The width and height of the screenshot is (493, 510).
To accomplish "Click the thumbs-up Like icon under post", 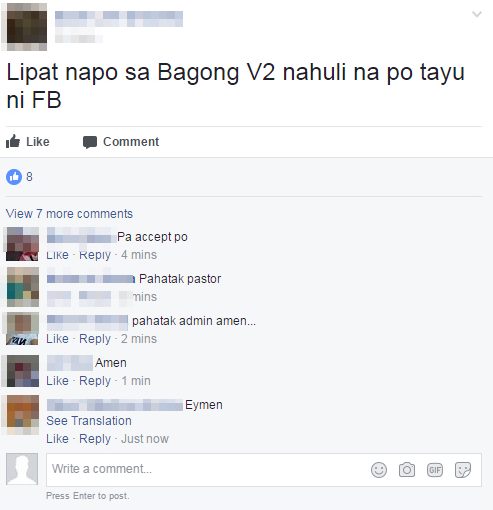I will (x=13, y=141).
